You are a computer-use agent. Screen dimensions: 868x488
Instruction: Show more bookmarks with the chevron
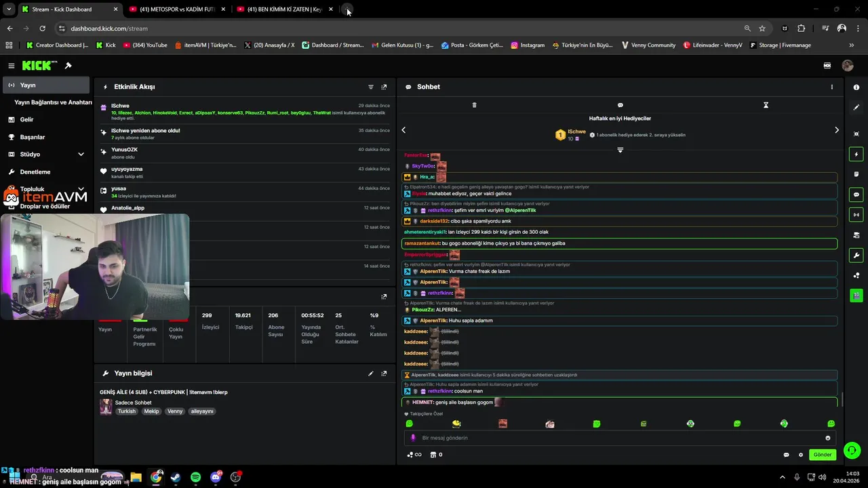click(x=852, y=45)
